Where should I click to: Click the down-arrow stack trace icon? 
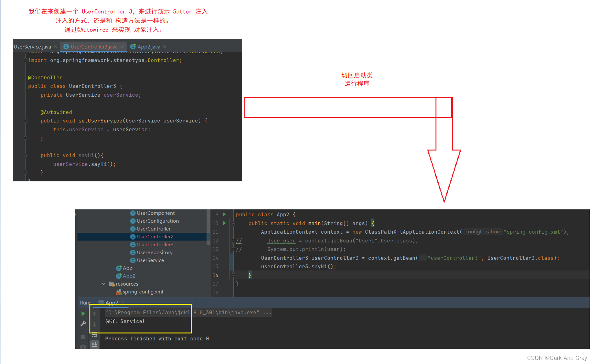click(x=94, y=324)
